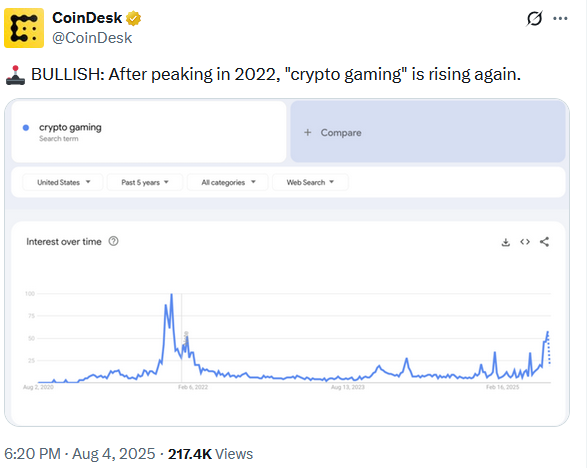This screenshot has height=468, width=588.
Task: Click the download chart data icon
Action: 506,242
